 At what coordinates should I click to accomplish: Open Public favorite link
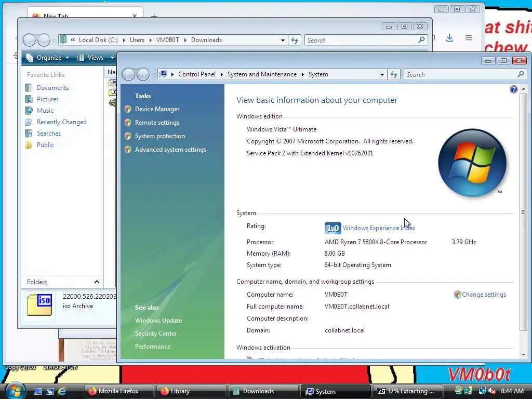point(45,145)
